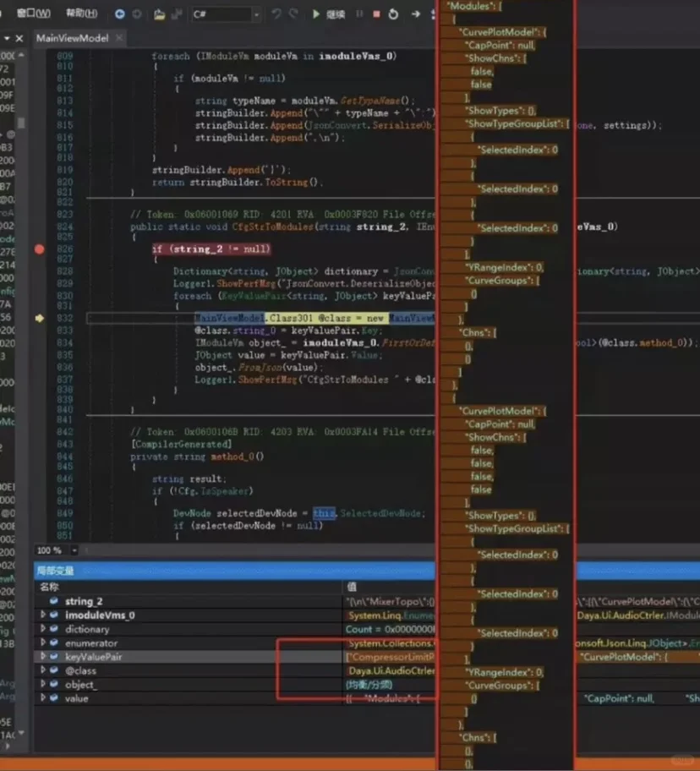
Task: Click 'SelectedDevNode' property on line 849
Action: coord(380,513)
